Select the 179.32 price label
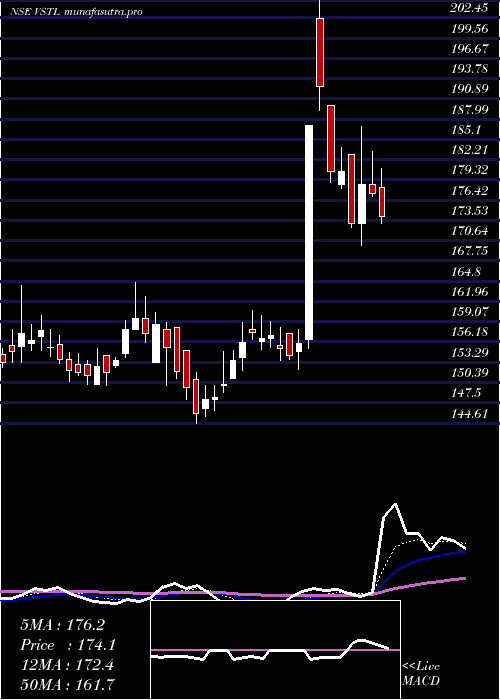500x700 pixels. point(468,170)
